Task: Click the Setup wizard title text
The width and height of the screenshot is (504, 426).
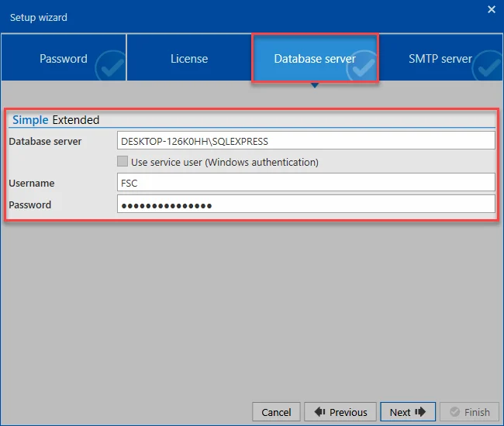Action: click(x=39, y=17)
